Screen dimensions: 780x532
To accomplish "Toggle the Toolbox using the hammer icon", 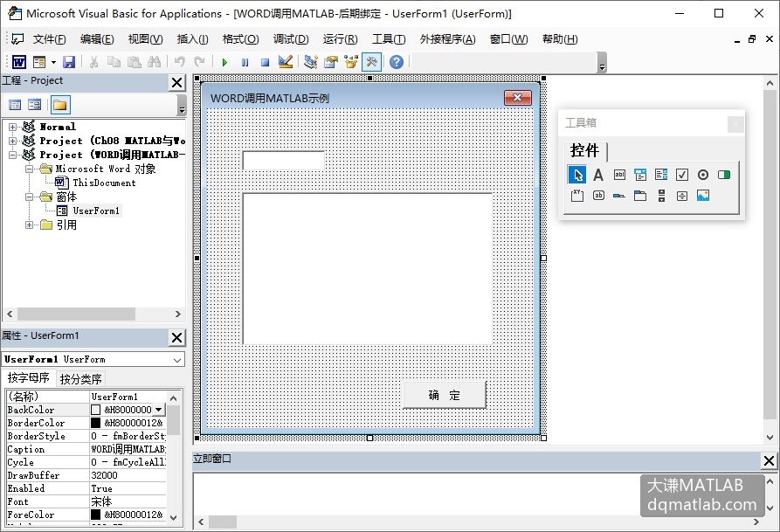I will (x=371, y=62).
